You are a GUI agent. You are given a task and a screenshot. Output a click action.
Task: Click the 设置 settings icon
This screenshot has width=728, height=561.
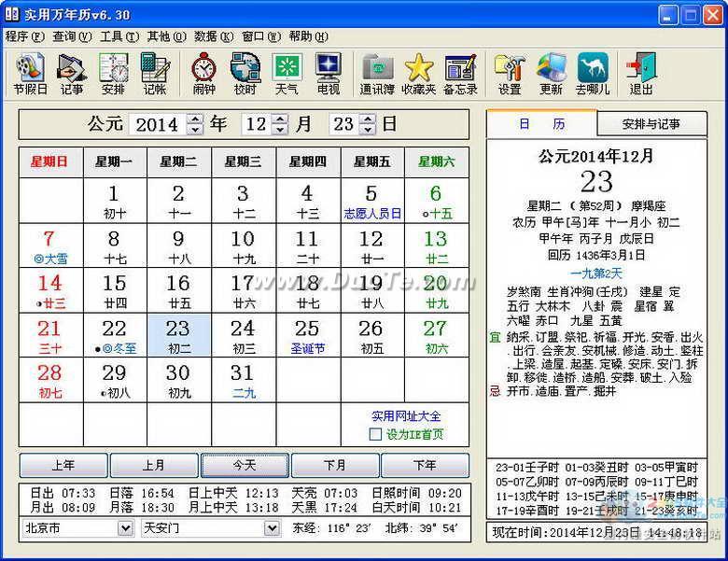click(x=510, y=74)
